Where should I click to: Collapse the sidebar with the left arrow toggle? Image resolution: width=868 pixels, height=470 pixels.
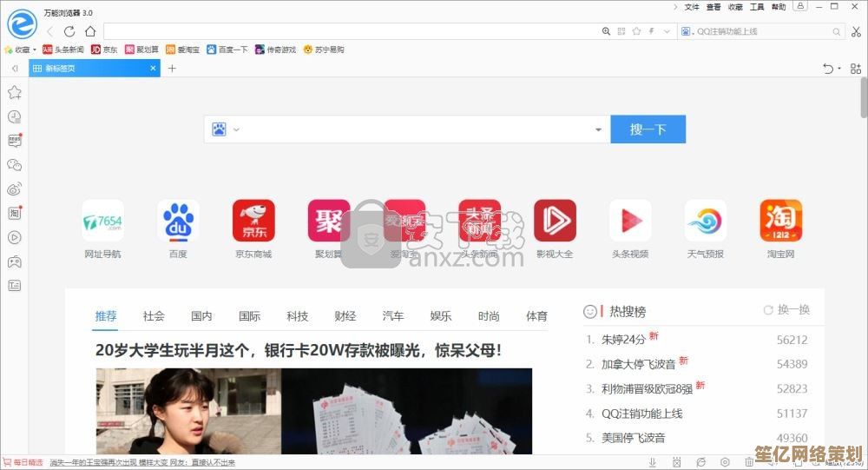15,69
